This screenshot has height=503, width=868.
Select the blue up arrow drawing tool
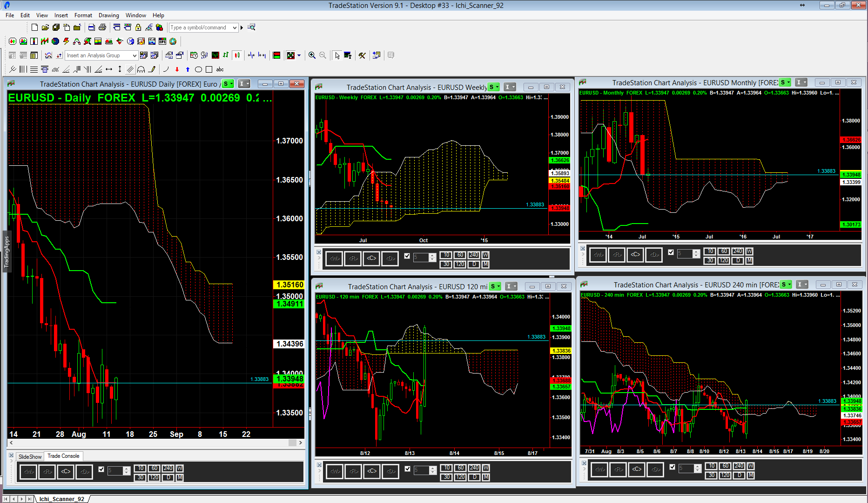tap(188, 69)
